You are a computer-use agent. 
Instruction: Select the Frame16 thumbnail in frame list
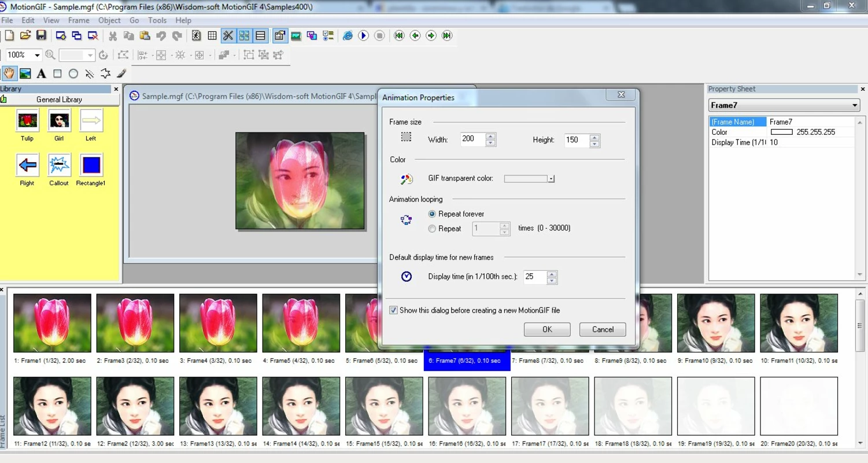coord(467,406)
